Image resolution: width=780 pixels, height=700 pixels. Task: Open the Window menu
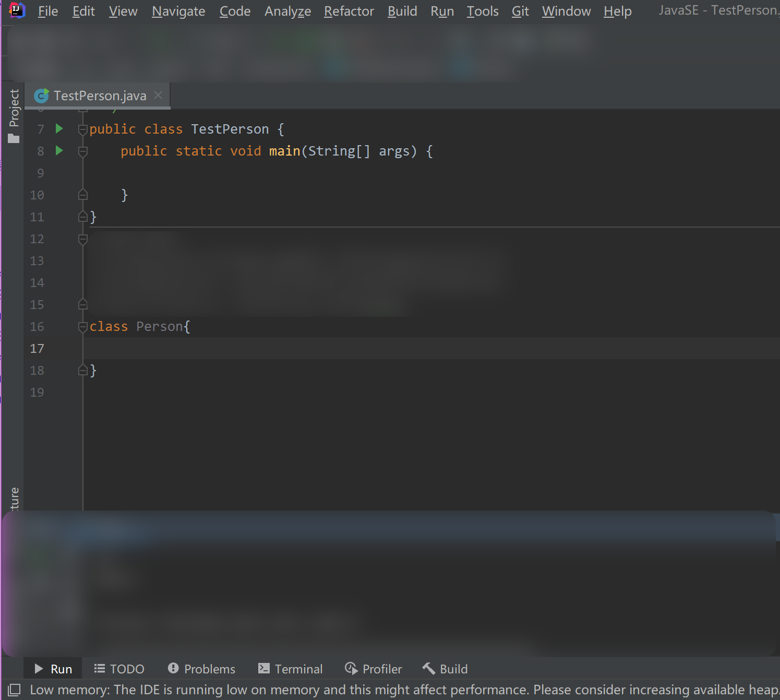coord(566,11)
